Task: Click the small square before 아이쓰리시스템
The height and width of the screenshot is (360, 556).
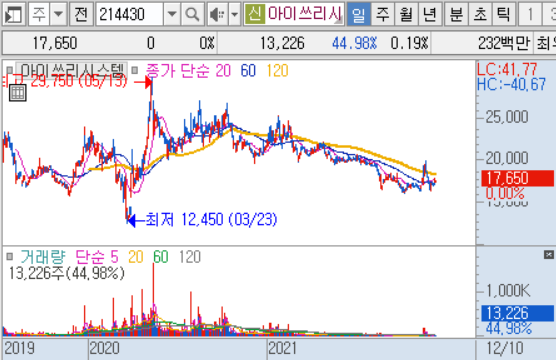Action: (10, 70)
